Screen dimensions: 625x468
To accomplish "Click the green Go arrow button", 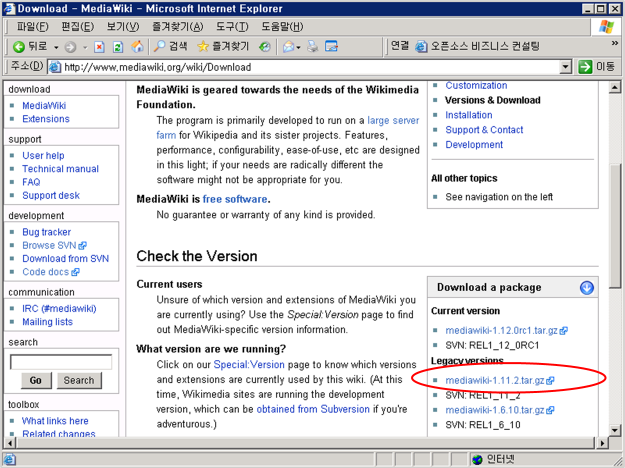I will pyautogui.click(x=586, y=67).
